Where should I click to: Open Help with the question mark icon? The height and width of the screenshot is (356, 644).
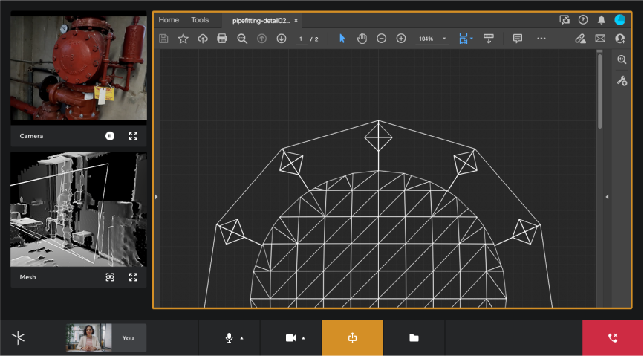tap(583, 20)
